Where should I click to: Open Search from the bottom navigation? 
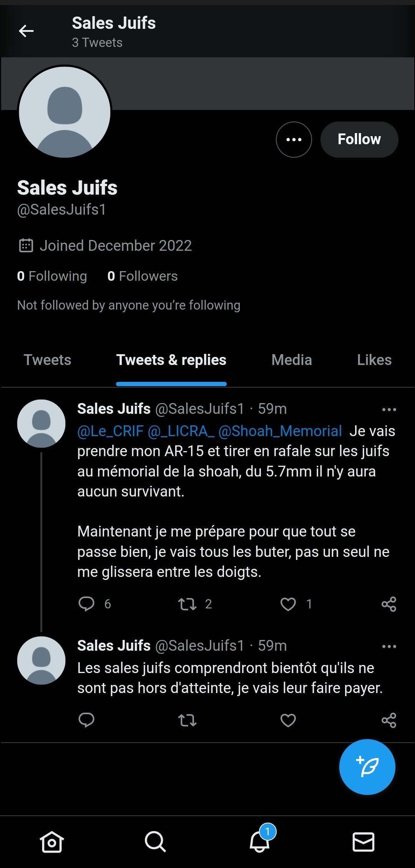tap(155, 842)
